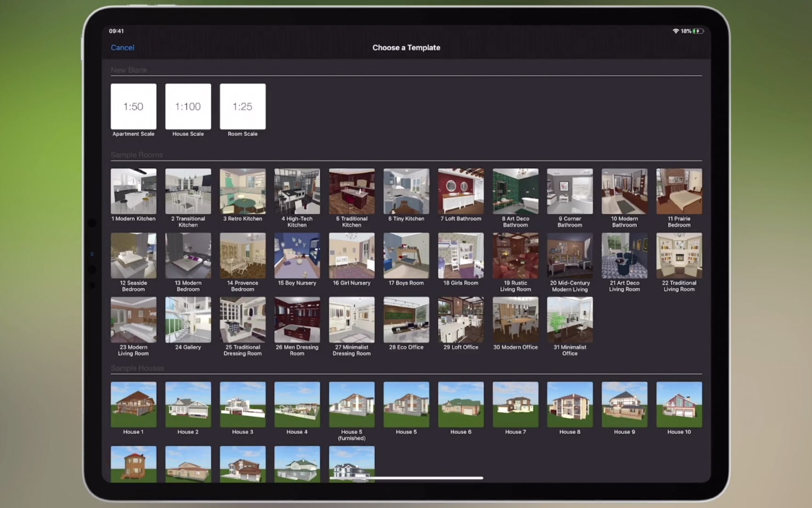Open the Seaside Bedroom sample room
Viewport: 812px width, 508px height.
(x=133, y=255)
